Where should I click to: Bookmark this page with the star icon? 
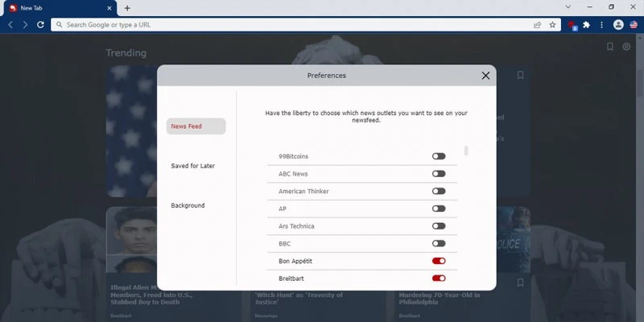pos(552,25)
